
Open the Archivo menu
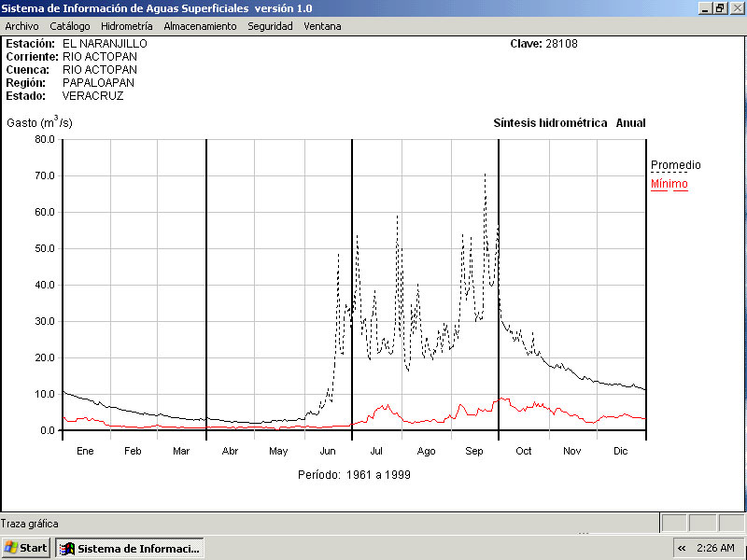21,26
